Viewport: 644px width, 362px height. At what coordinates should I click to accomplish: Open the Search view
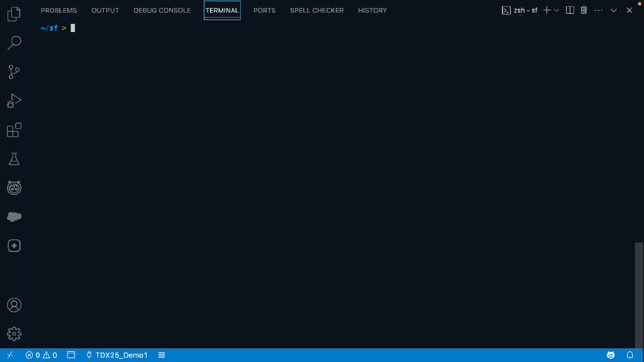pos(14,43)
